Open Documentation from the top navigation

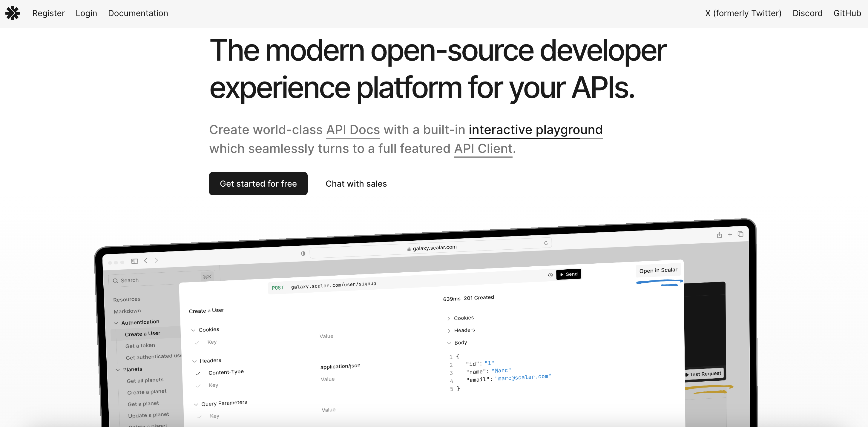click(138, 13)
